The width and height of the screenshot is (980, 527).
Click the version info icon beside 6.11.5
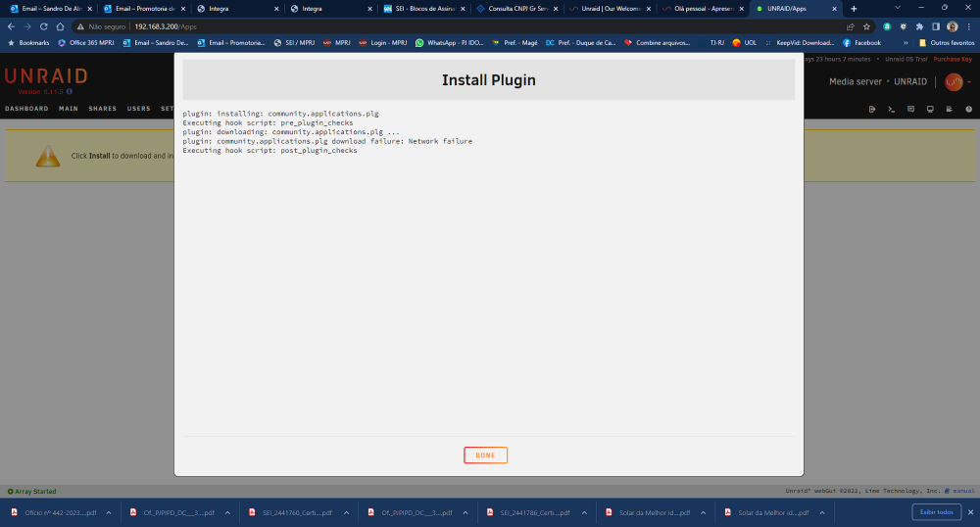click(70, 92)
